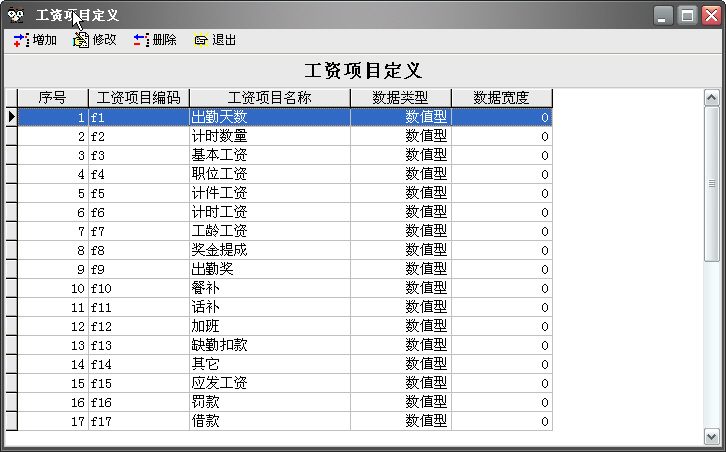Click the code cell f14
This screenshot has height=452, width=726.
point(139,364)
